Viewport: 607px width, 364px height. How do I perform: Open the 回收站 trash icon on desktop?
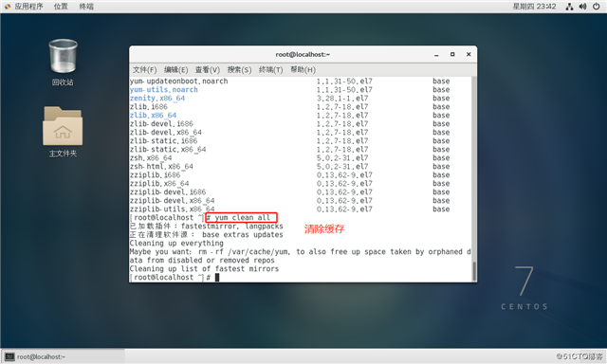point(63,57)
